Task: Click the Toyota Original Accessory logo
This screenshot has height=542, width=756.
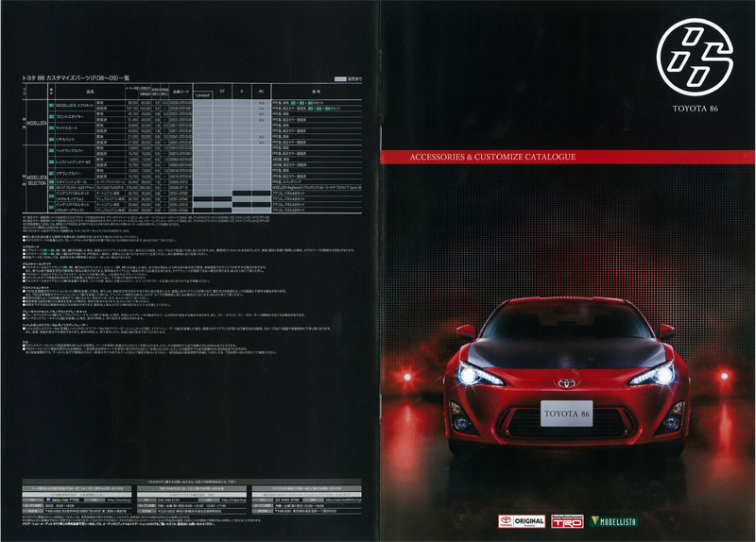Action: tap(522, 521)
